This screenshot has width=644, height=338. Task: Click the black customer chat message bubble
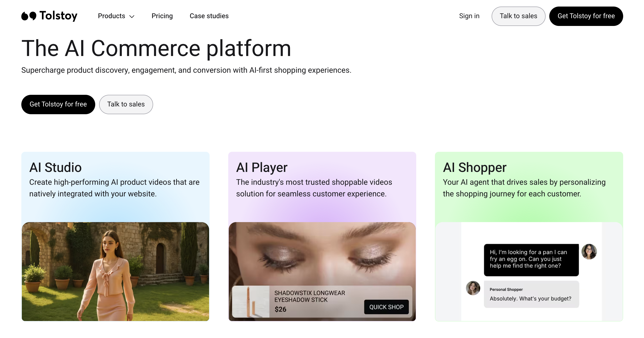[531, 260]
